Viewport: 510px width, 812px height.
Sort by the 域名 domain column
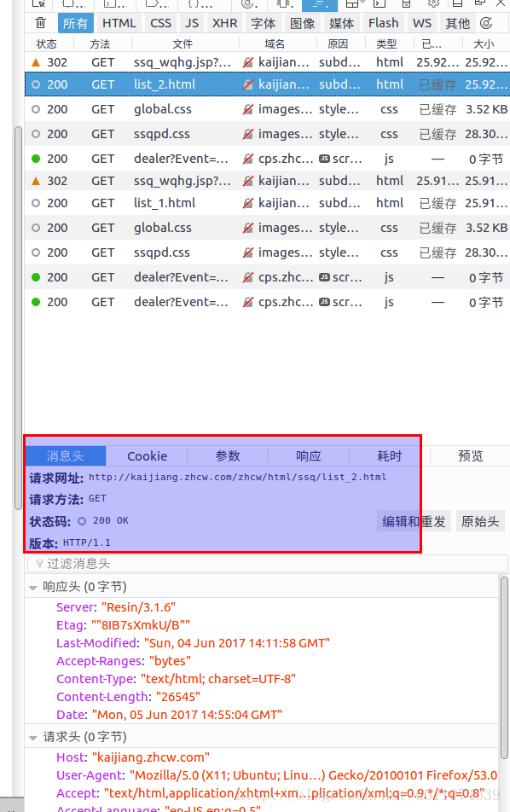(275, 44)
